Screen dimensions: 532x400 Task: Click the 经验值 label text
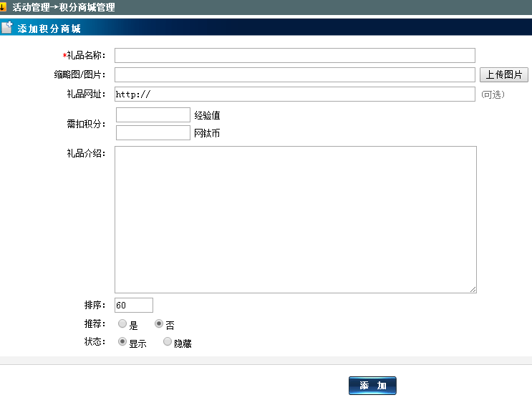pyautogui.click(x=207, y=116)
